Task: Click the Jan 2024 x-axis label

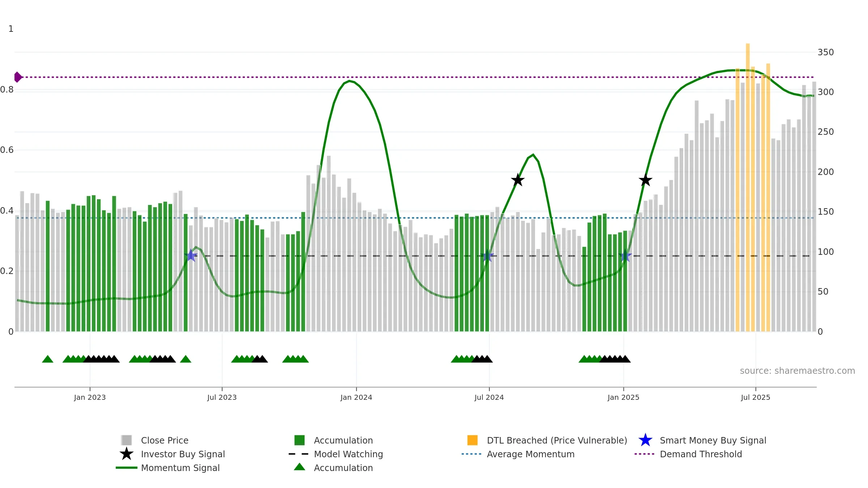Action: 356,397
